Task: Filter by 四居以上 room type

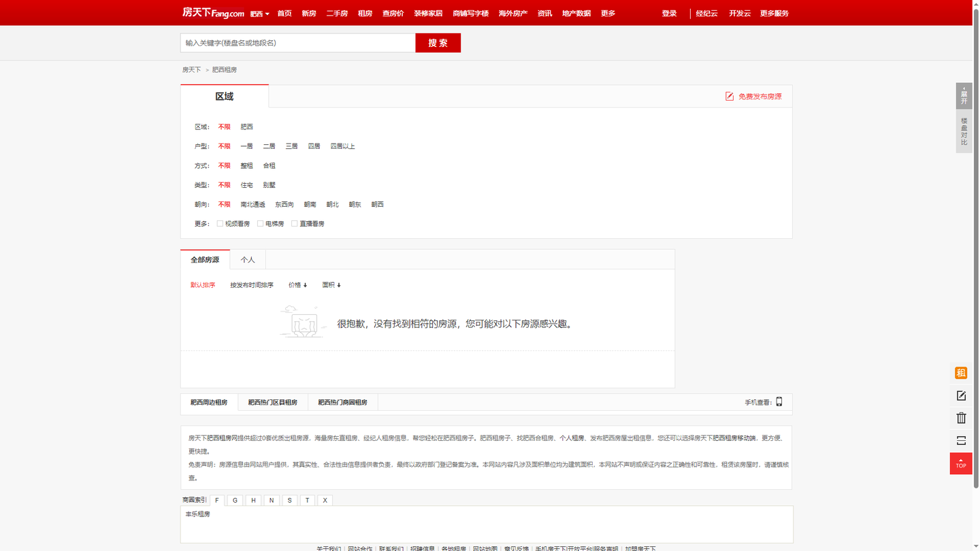Action: click(x=342, y=146)
